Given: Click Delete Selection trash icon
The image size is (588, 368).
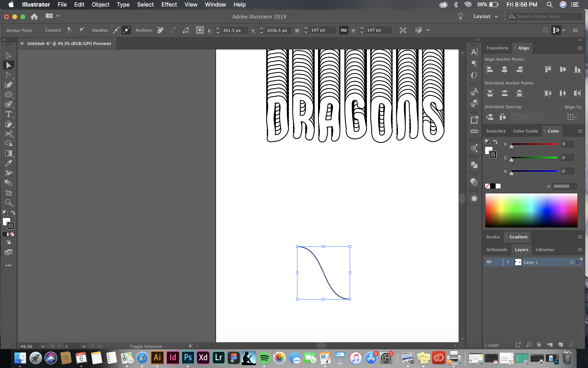Looking at the screenshot, I should click(571, 345).
